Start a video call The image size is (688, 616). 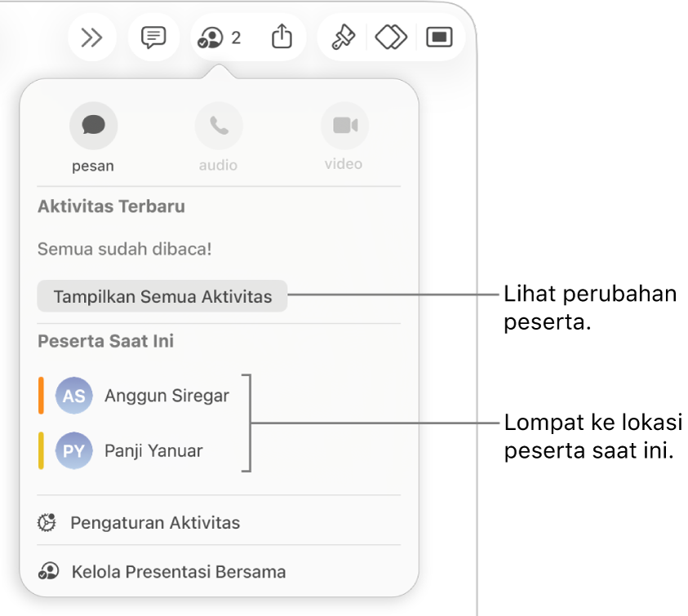click(x=345, y=126)
